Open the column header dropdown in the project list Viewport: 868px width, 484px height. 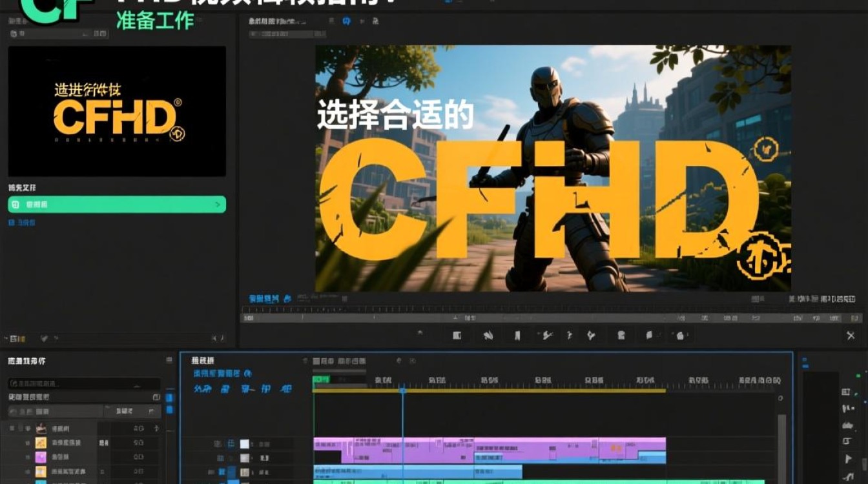coord(131,411)
